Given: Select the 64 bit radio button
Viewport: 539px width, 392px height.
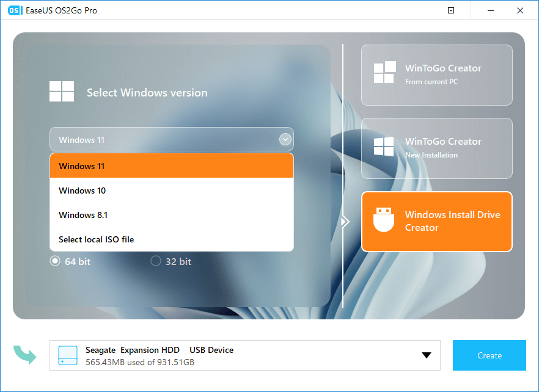Looking at the screenshot, I should (55, 261).
